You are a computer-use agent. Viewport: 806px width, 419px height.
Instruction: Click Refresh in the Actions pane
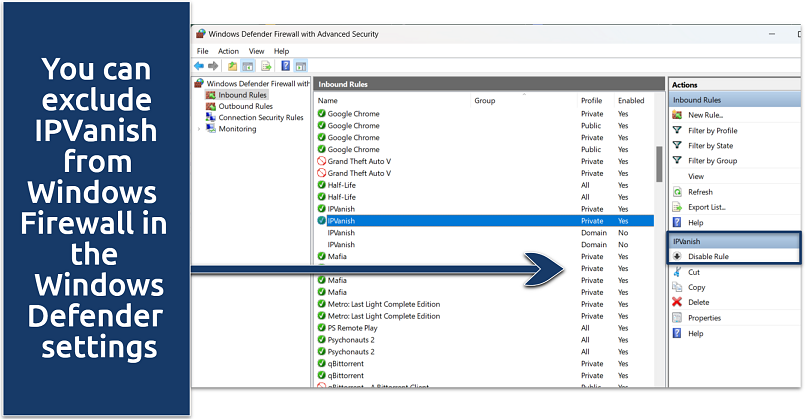click(700, 192)
